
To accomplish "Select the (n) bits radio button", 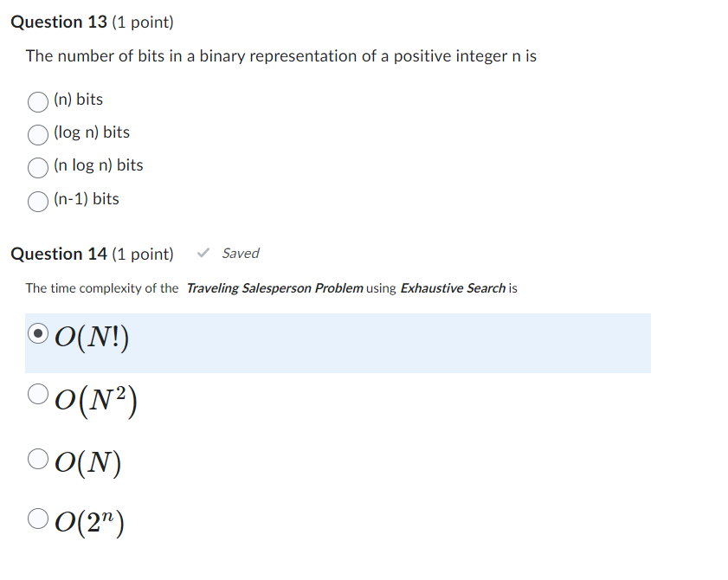I will click(x=37, y=101).
